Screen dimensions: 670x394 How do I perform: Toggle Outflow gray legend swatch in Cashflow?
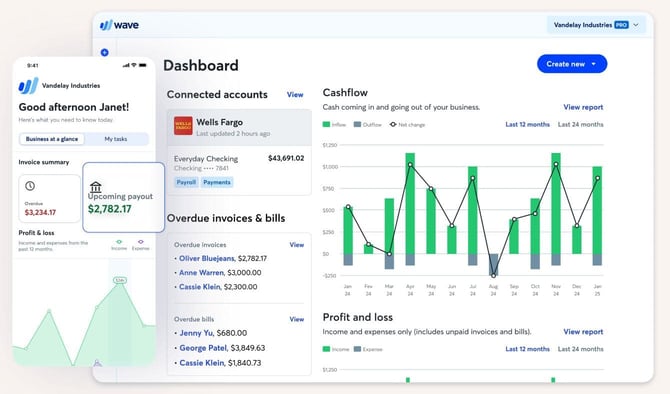point(357,125)
